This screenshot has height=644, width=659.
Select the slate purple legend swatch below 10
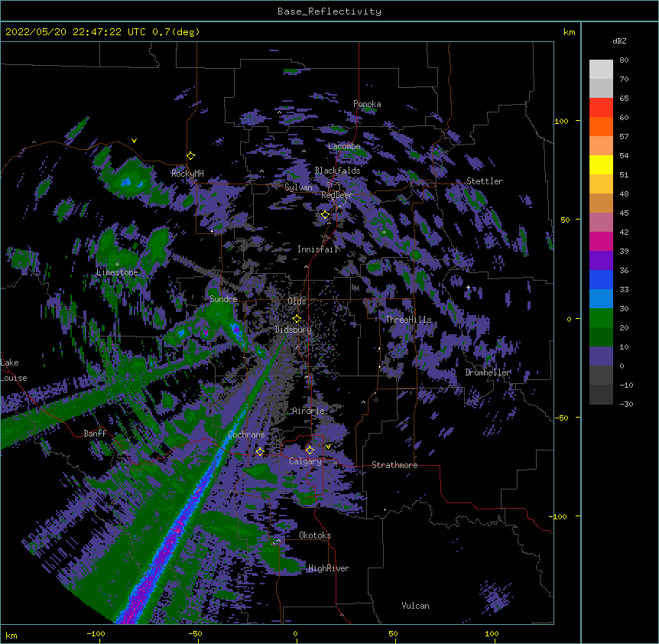pyautogui.click(x=601, y=356)
